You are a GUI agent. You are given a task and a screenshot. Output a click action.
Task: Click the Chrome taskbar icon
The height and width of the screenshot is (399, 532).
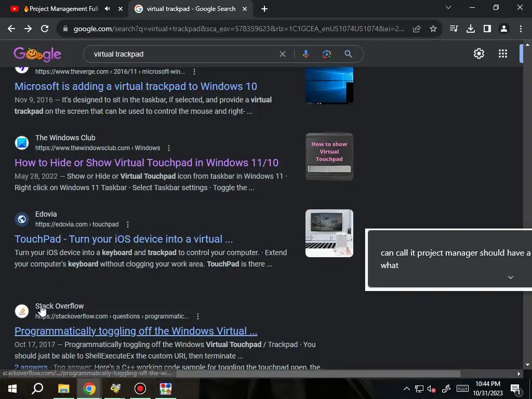(89, 389)
